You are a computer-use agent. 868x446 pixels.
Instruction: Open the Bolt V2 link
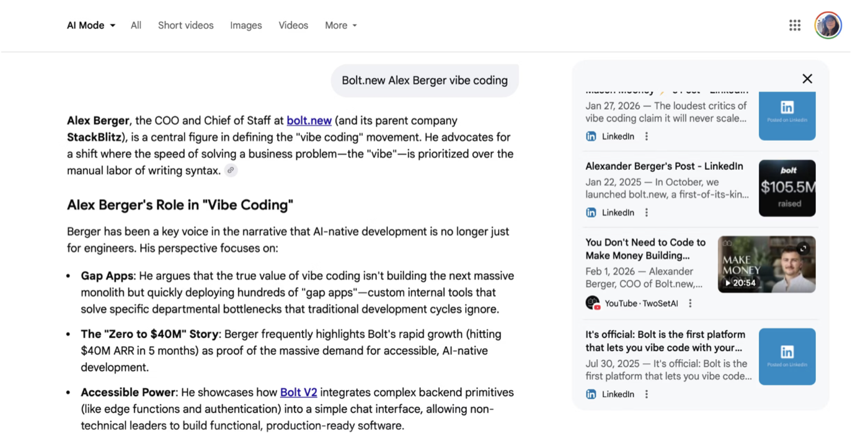click(298, 393)
